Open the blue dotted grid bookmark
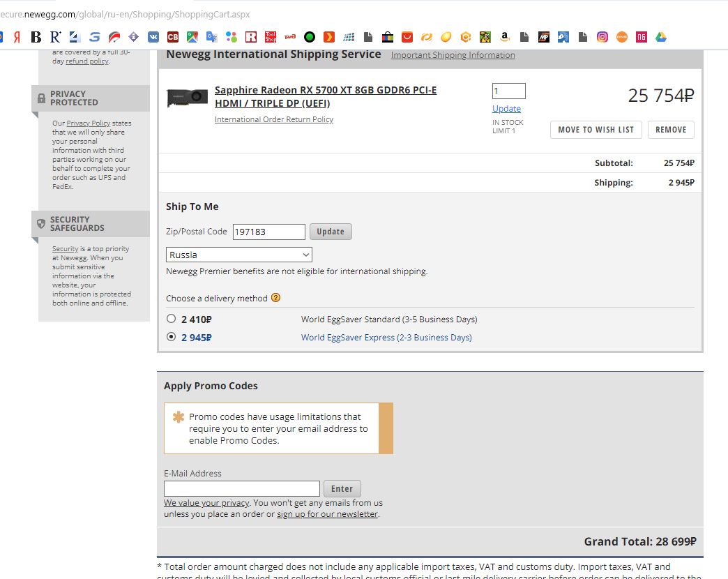This screenshot has height=579, width=728. [349, 37]
